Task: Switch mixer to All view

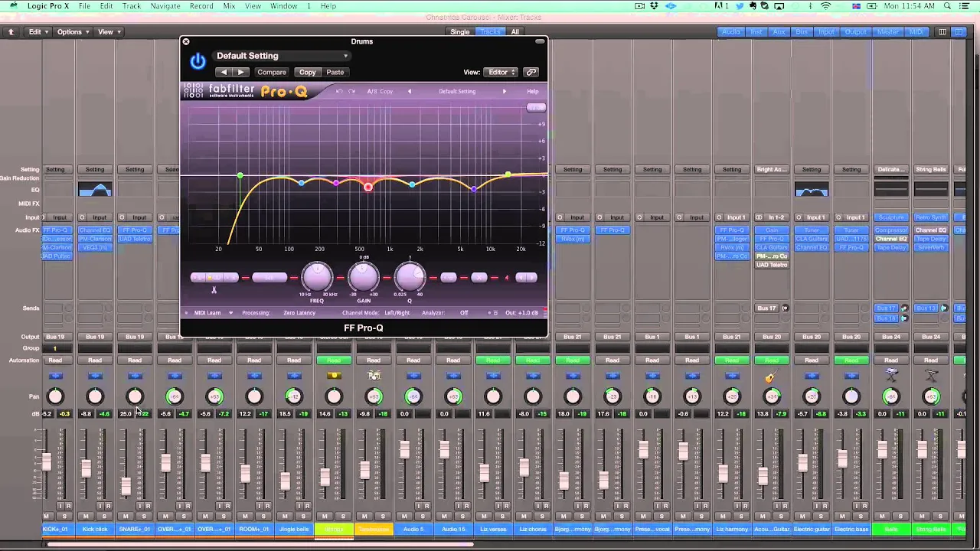Action: coord(515,32)
